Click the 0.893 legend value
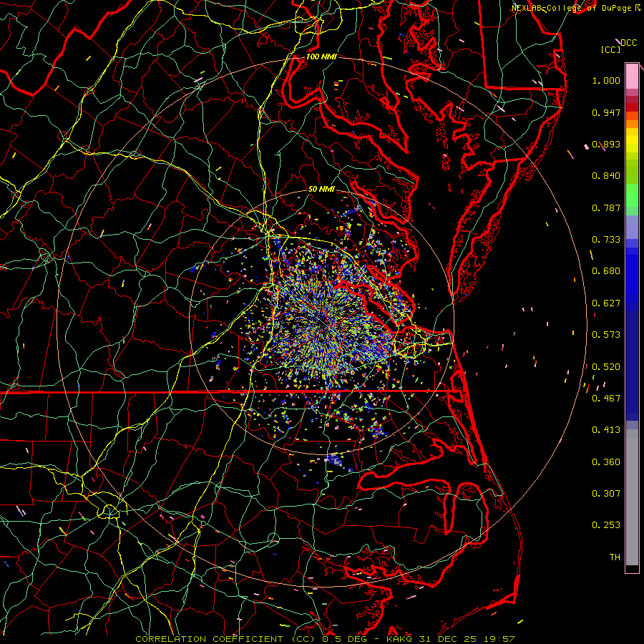This screenshot has height=644, width=644. point(606,144)
